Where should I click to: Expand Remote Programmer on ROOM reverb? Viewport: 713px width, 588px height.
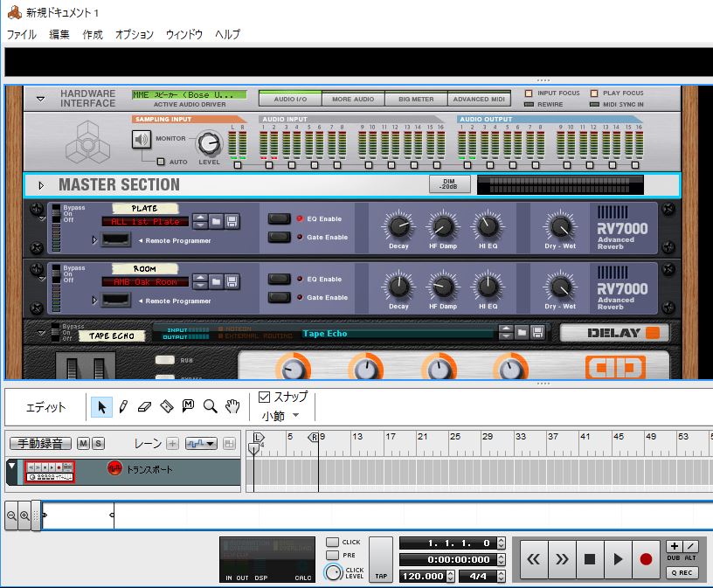coord(94,301)
